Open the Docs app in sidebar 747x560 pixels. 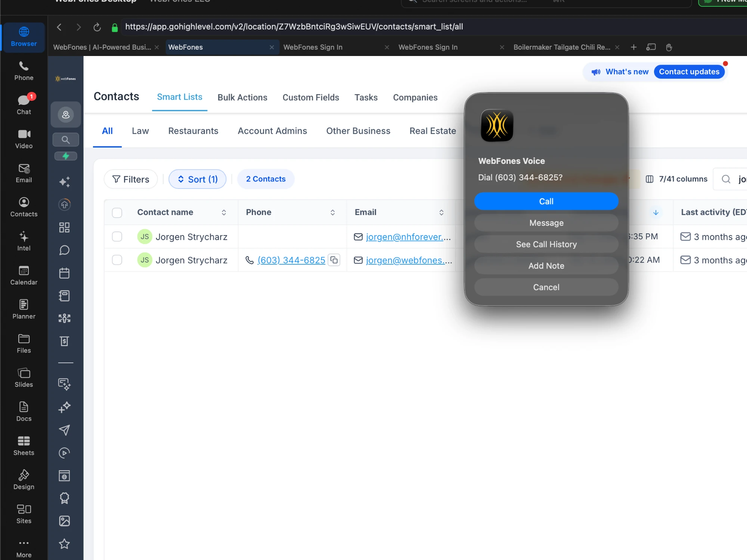[x=24, y=412]
